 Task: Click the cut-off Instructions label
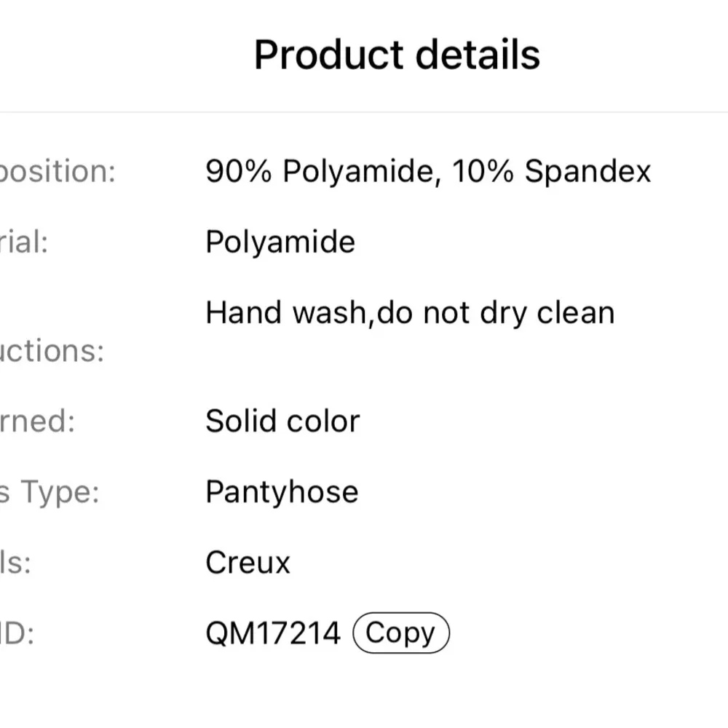[51, 351]
